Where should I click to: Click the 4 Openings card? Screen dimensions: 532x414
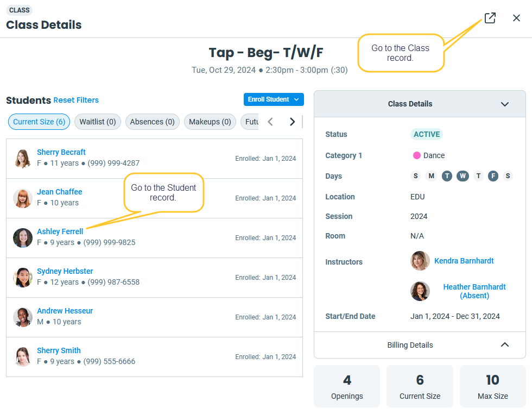click(347, 386)
